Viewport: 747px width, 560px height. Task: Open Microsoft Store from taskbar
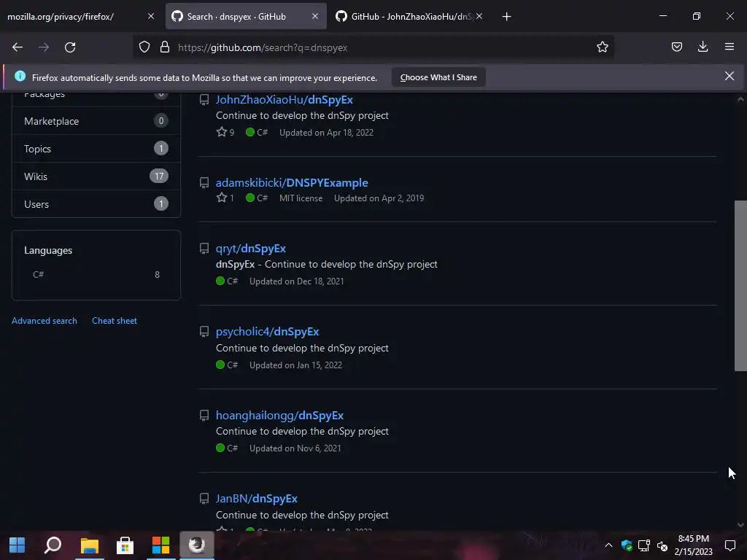(x=125, y=545)
